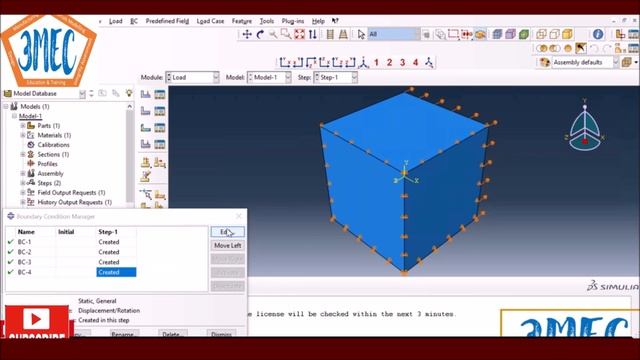Click the Edit button in BC Manager
The width and height of the screenshot is (640, 360).
point(228,232)
